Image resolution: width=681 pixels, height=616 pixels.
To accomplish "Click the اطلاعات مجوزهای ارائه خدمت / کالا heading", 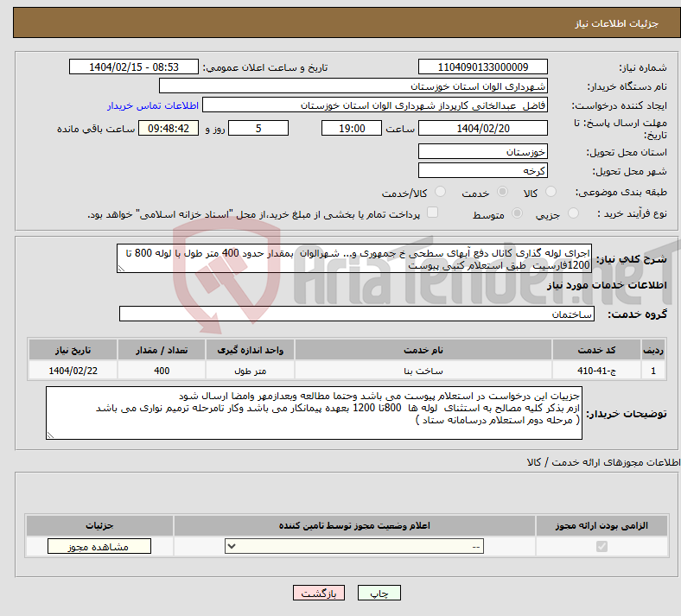I will click(604, 462).
